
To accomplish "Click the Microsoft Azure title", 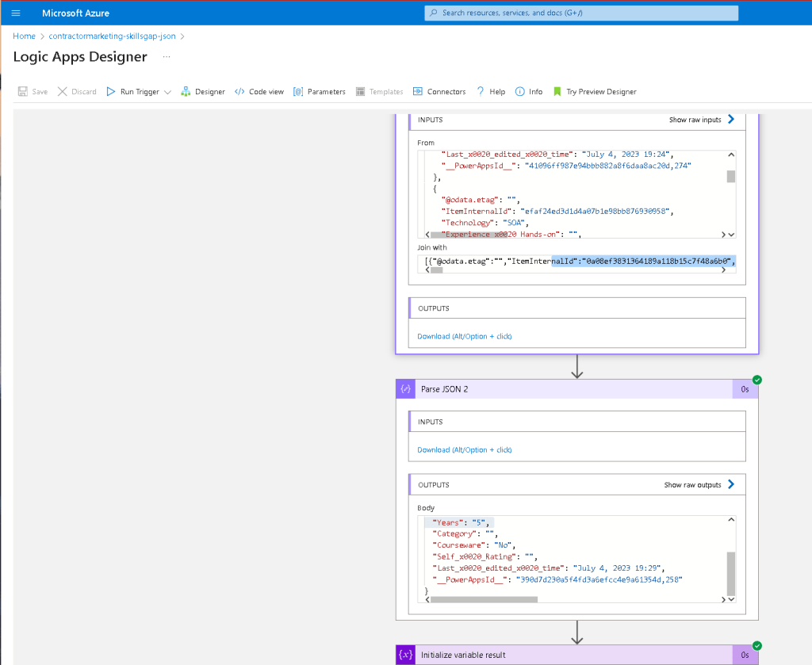I will (x=75, y=13).
